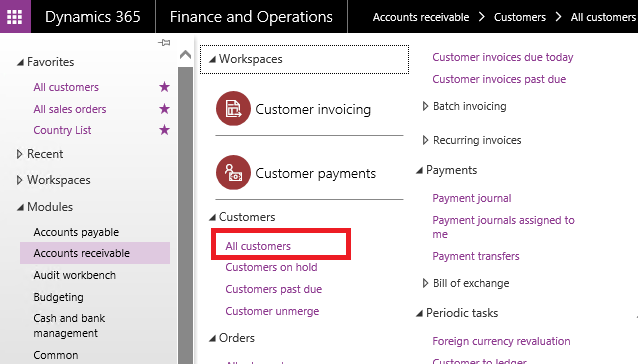638x364 pixels.
Task: Expand the Workspaces section in sidebar
Action: coord(19,180)
